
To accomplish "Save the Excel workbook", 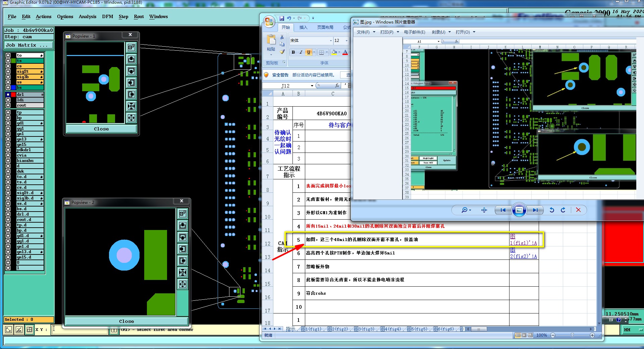I will 282,18.
